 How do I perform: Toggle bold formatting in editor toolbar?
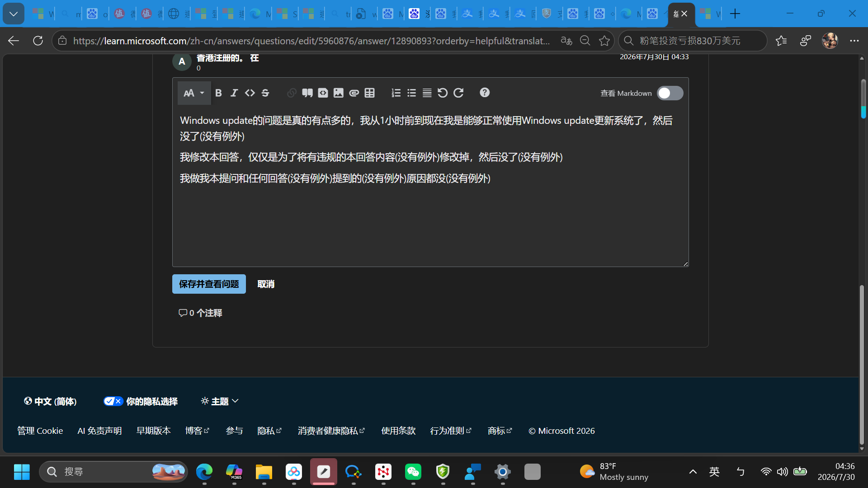[x=218, y=93]
